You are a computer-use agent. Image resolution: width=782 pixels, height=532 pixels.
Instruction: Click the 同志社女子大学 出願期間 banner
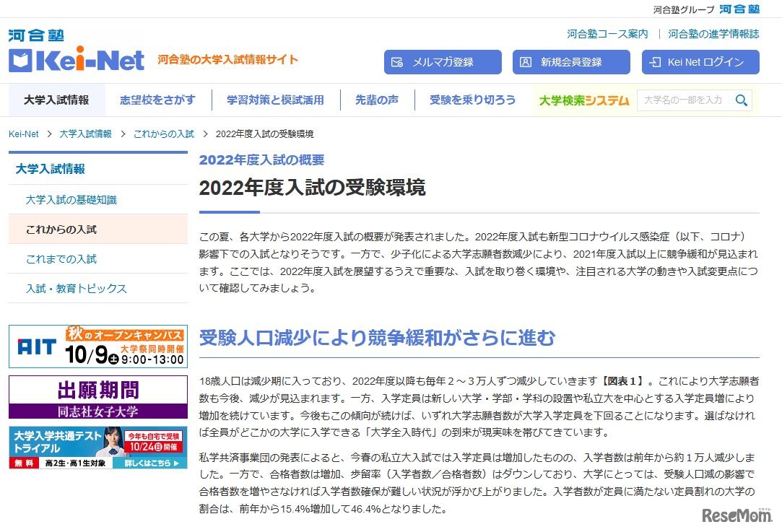(x=97, y=396)
